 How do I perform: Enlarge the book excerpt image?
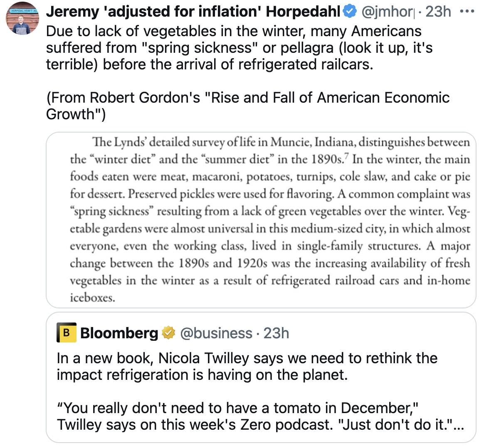(x=261, y=220)
